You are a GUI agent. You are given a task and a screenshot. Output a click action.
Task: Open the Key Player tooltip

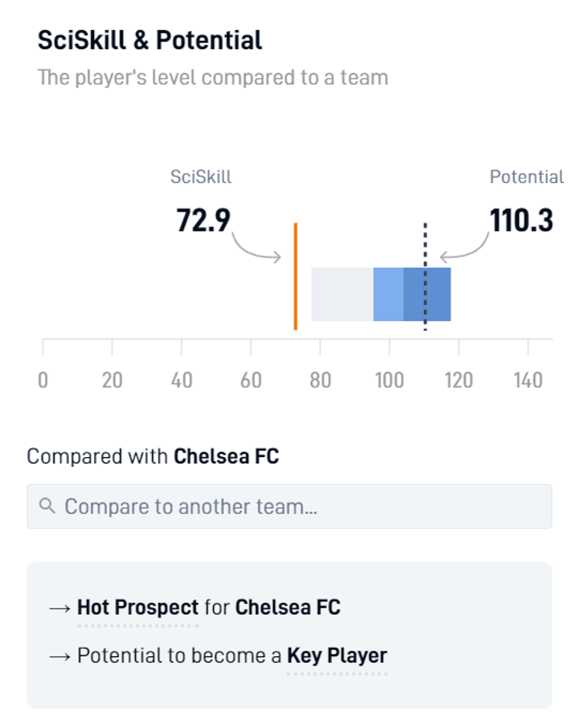coord(337,655)
